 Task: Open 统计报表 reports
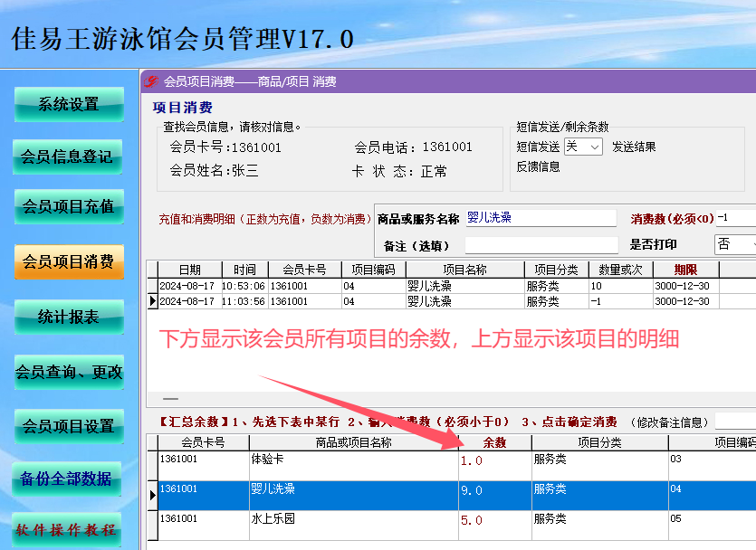[x=69, y=317]
